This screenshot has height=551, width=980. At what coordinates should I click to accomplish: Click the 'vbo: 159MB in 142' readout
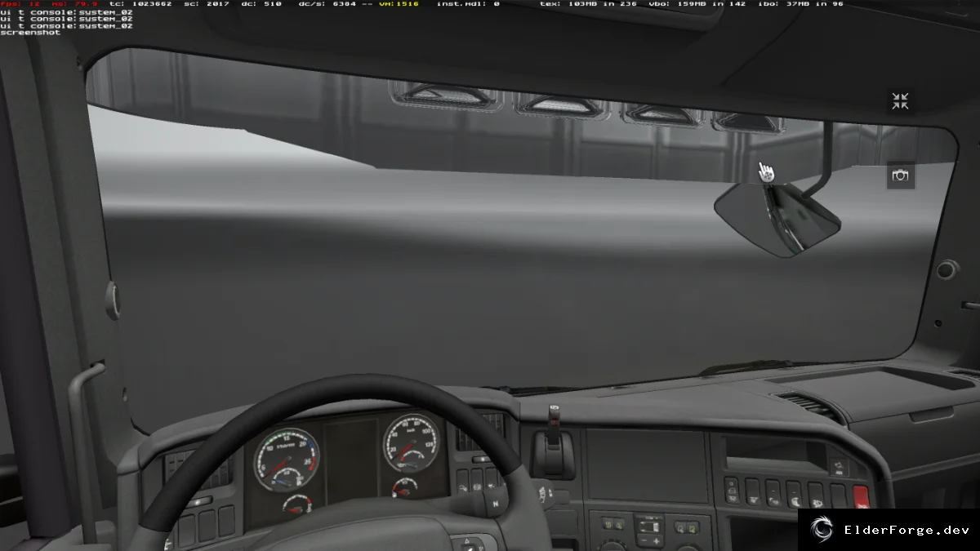(698, 4)
